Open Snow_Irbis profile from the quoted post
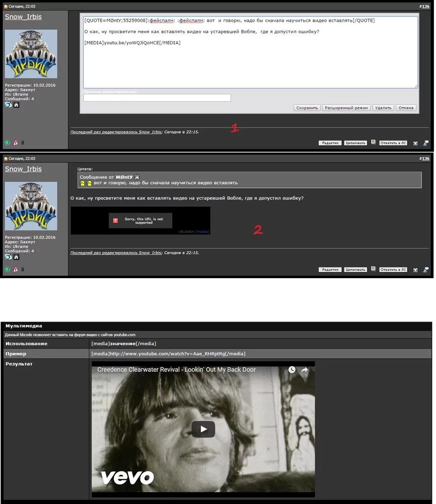This screenshot has height=504, width=436. 23,169
